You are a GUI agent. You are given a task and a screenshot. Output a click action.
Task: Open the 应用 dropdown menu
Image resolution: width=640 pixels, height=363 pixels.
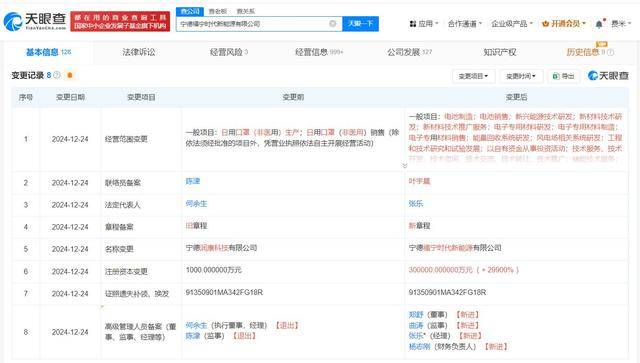coord(424,24)
